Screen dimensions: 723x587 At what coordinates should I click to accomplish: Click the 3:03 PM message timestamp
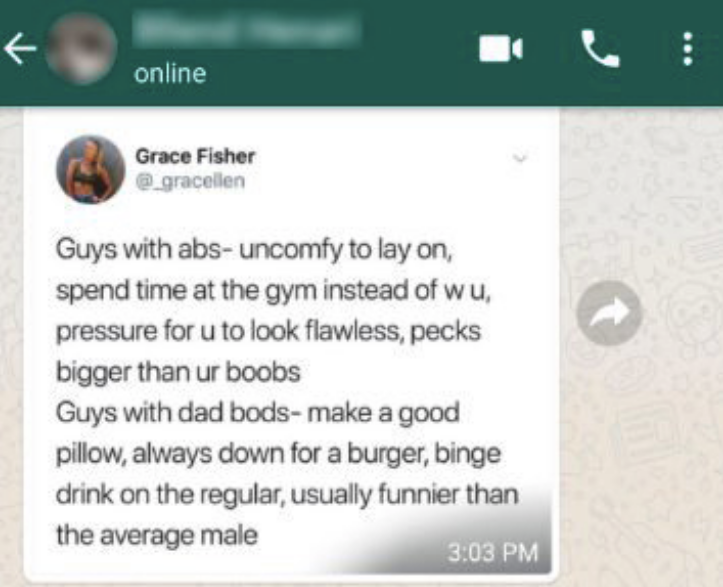[493, 552]
